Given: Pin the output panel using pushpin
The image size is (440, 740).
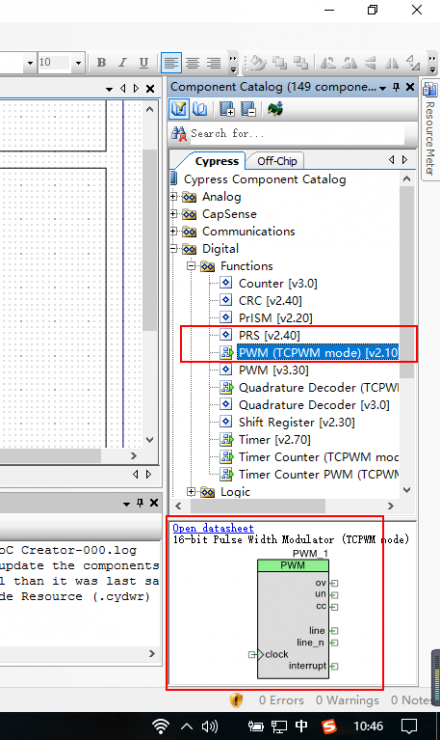Looking at the screenshot, I should pyautogui.click(x=140, y=503).
